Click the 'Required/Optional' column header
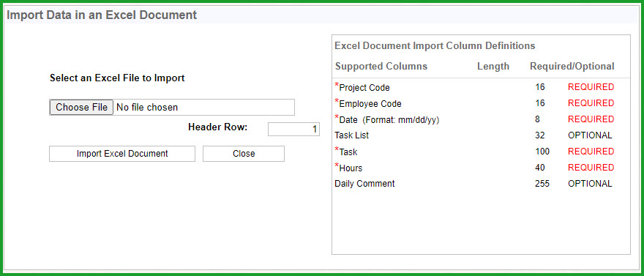The width and height of the screenshot is (644, 276). pyautogui.click(x=572, y=67)
